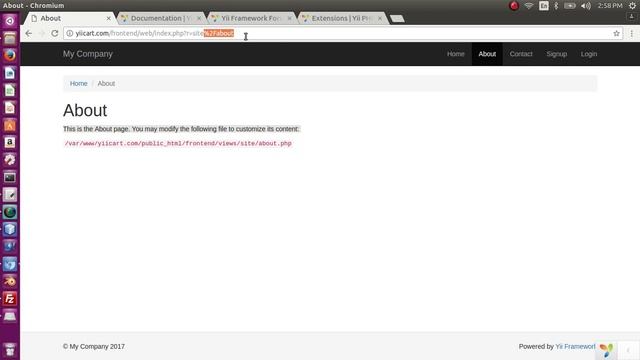
Task: Open the keyboard input indicator
Action: coord(544,6)
